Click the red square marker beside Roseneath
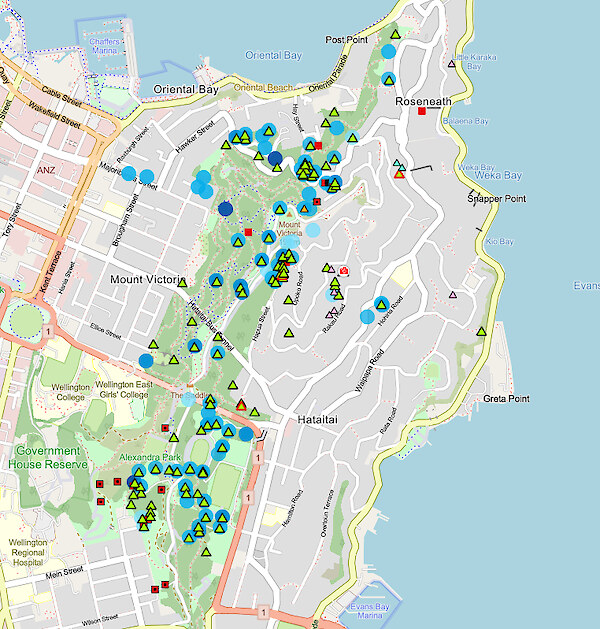Viewport: 600px width, 629px height. [422, 111]
